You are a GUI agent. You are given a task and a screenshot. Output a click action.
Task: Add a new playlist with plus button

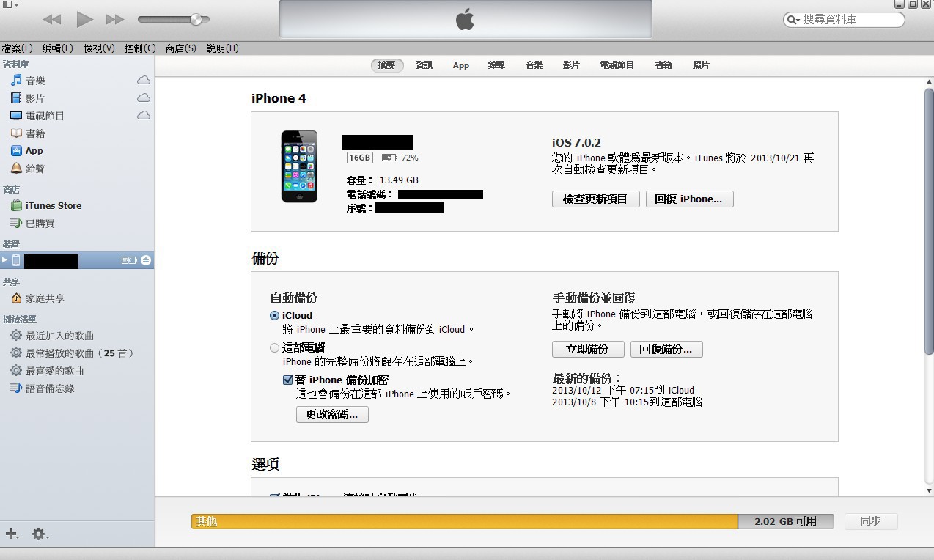[x=12, y=534]
